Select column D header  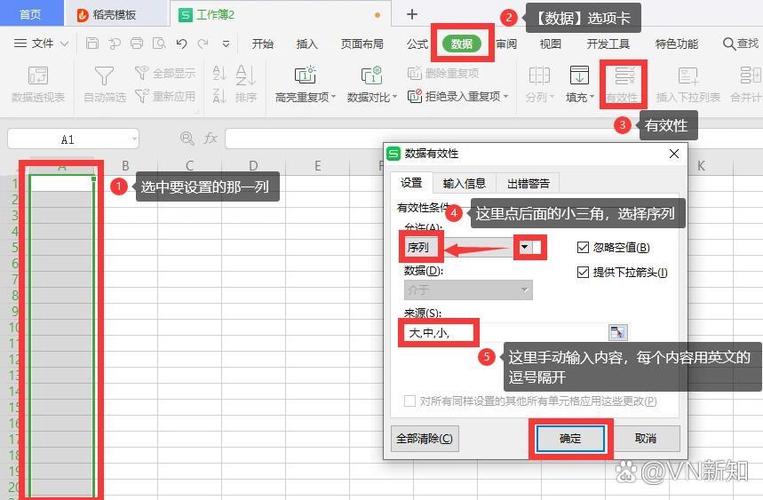(x=253, y=166)
